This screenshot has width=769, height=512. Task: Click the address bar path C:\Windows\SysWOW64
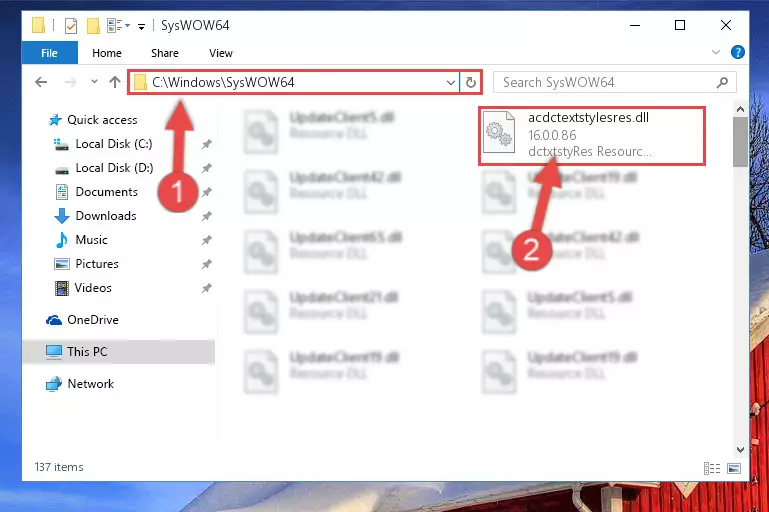click(223, 82)
